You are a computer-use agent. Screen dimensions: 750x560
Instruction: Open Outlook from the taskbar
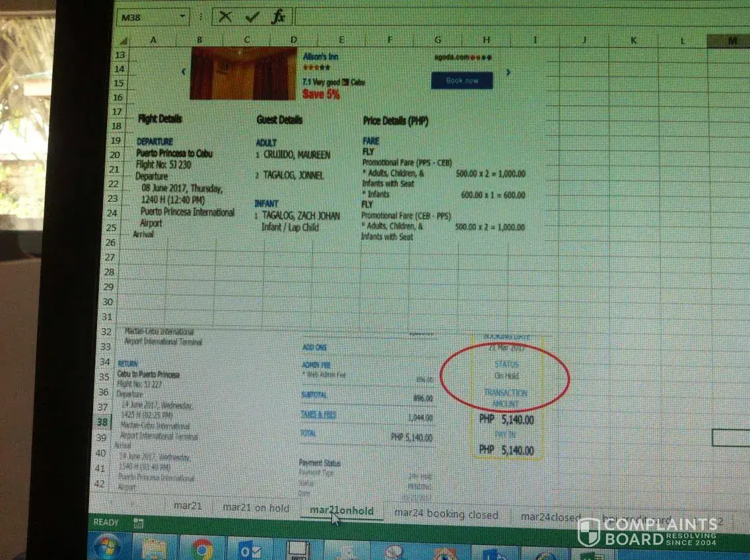(x=250, y=551)
